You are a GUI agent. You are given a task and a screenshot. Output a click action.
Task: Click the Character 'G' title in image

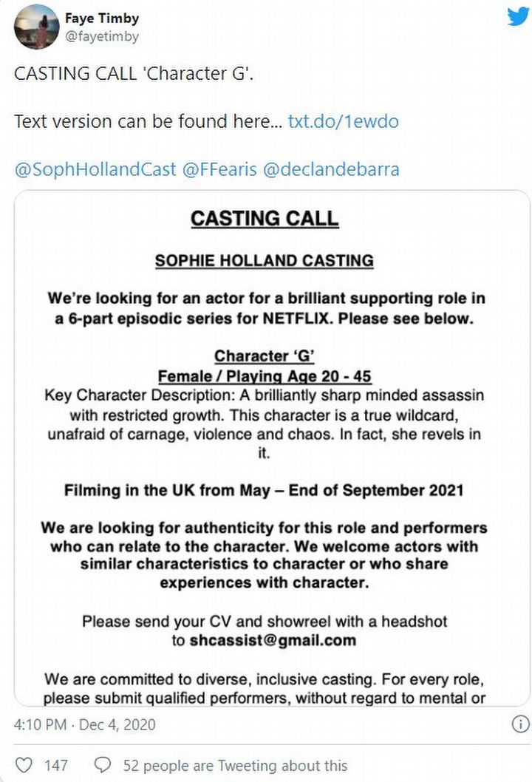(x=265, y=357)
